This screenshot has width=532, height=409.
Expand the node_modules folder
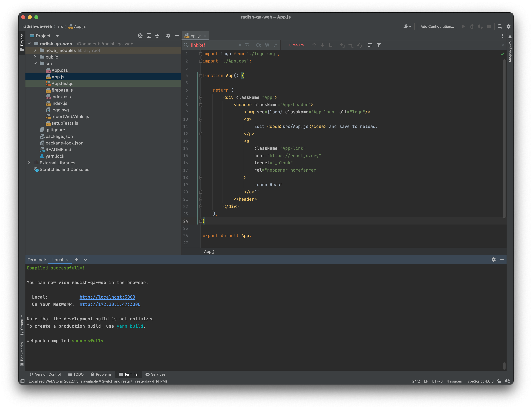point(35,50)
